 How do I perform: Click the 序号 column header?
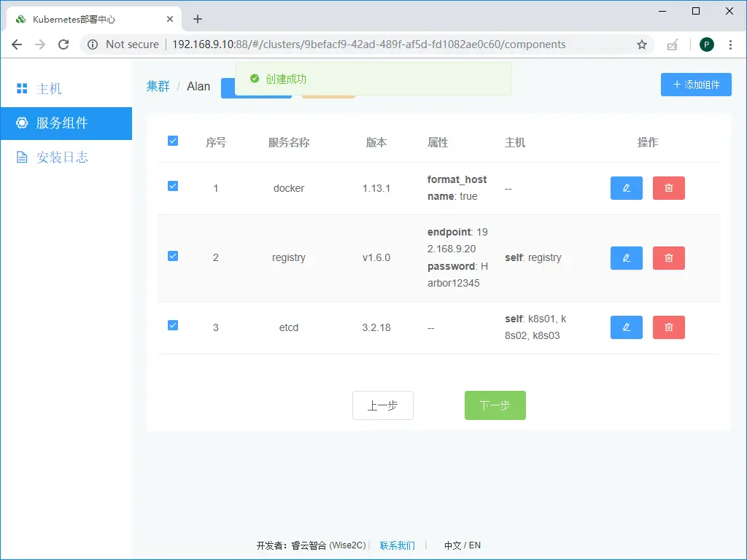[216, 142]
